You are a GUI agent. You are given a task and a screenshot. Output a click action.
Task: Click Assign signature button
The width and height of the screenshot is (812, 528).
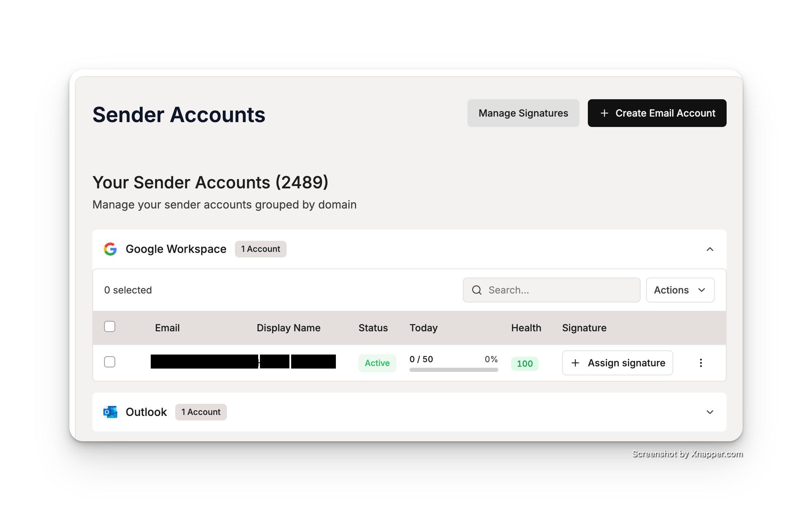[x=618, y=363]
